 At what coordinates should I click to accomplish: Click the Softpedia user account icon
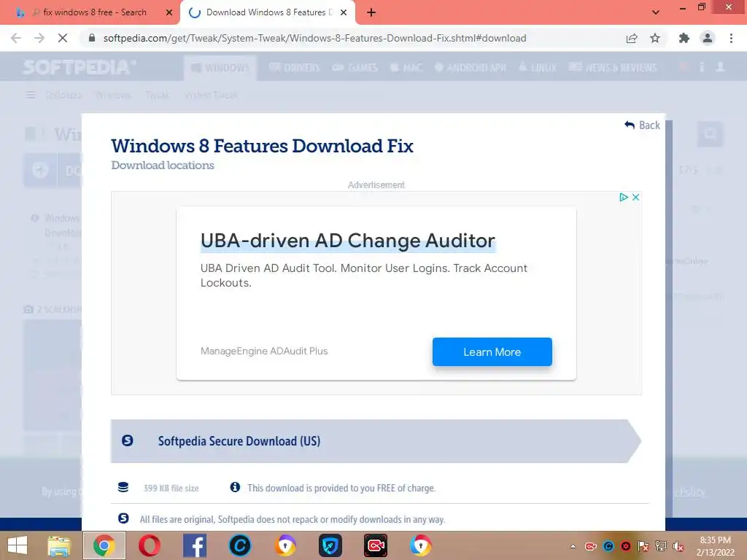pyautogui.click(x=720, y=67)
